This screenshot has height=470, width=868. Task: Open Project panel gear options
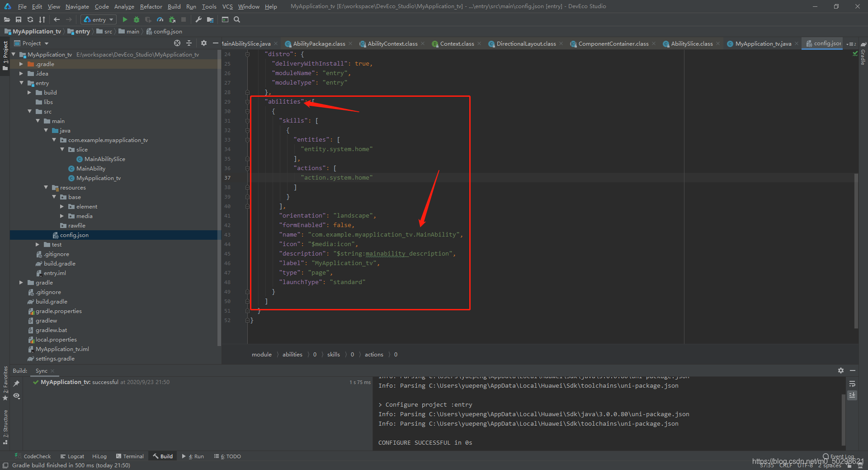tap(204, 43)
